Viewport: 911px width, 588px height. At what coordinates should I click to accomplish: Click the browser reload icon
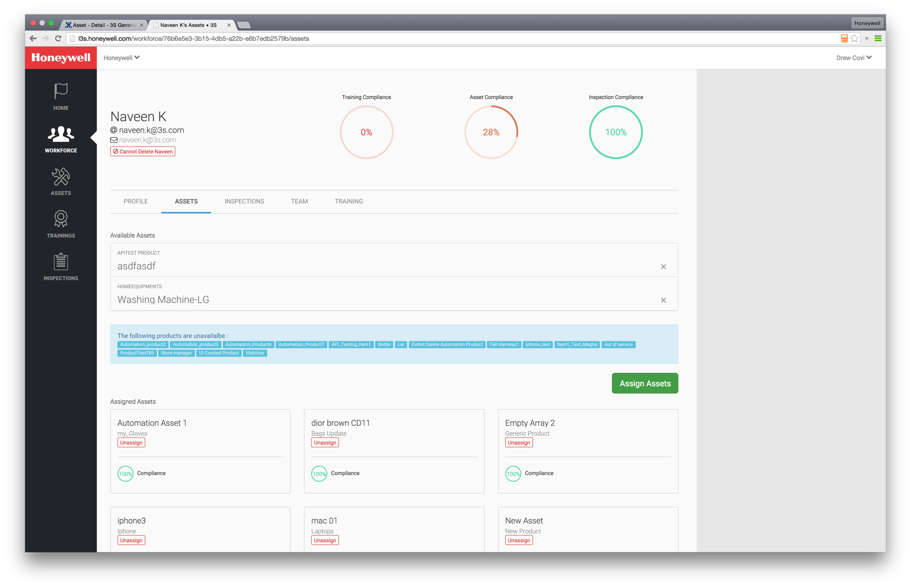[x=58, y=39]
